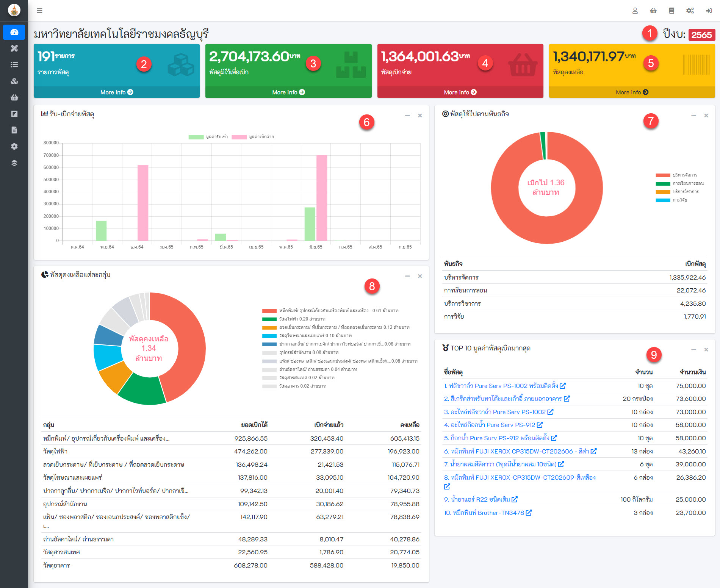Click the 2565 fiscal year badge
The height and width of the screenshot is (588, 720).
point(701,35)
